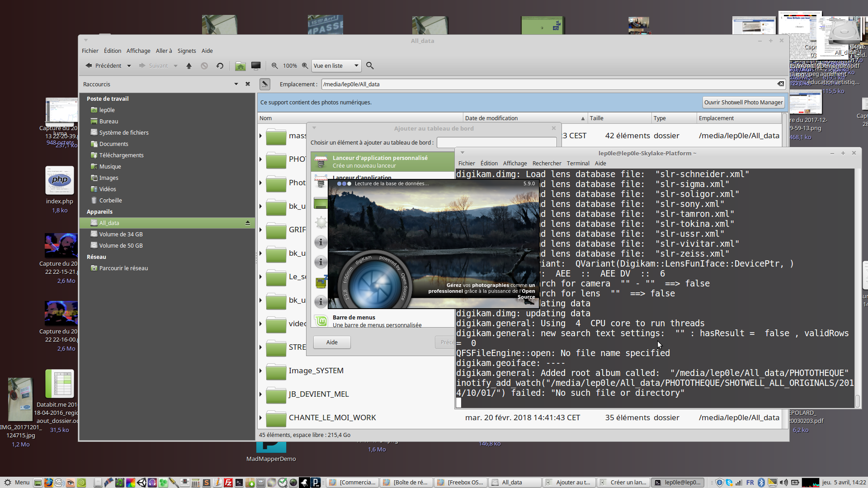Click the parent folder up arrow

pyautogui.click(x=189, y=66)
